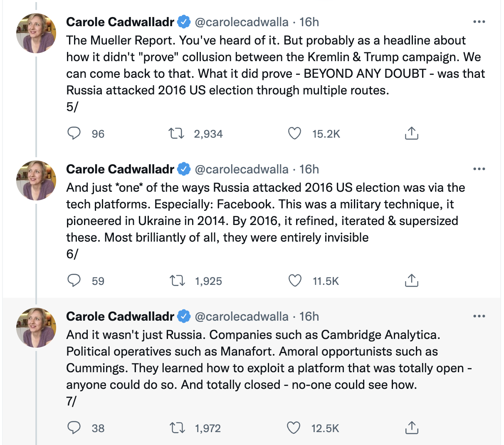Reply to the tweet numbered 6/
The image size is (504, 445).
tap(74, 281)
